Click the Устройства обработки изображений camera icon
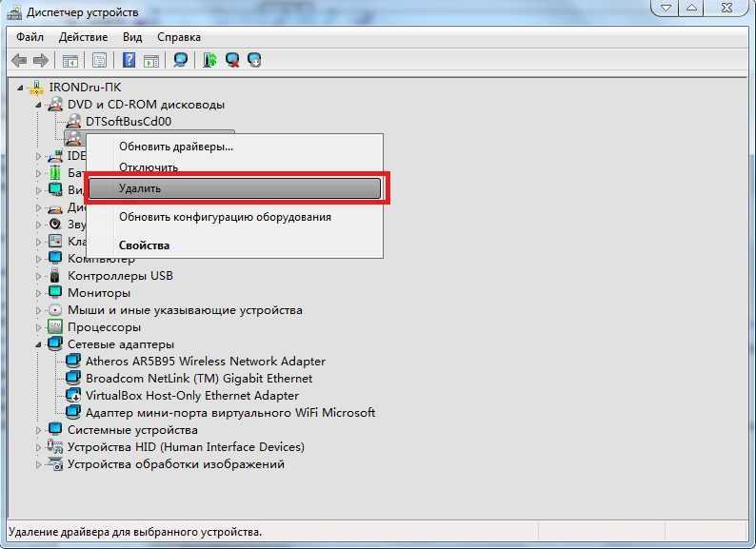 tap(55, 464)
